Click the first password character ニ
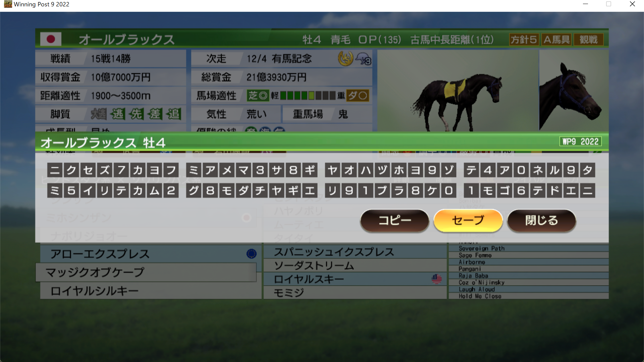Viewport: 644px width, 362px height. tap(55, 170)
